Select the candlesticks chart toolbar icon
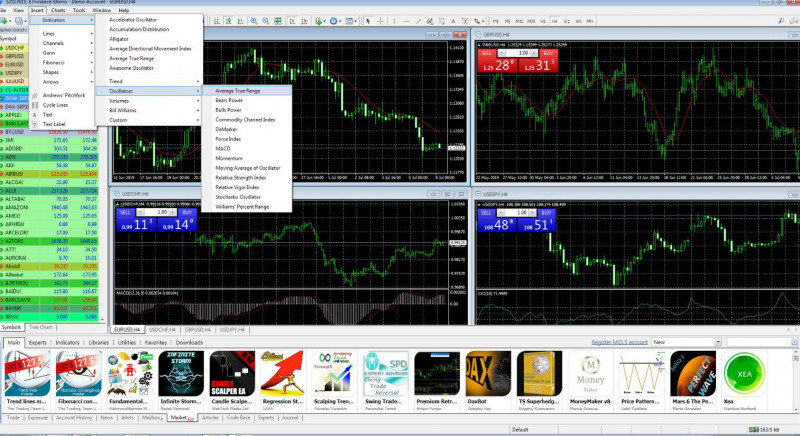The width and height of the screenshot is (800, 436). (229, 21)
